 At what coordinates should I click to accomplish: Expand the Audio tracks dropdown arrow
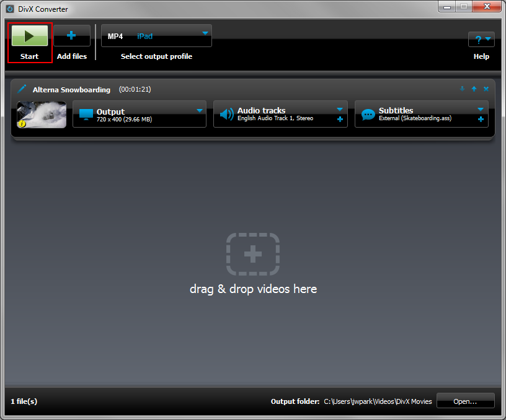[340, 110]
